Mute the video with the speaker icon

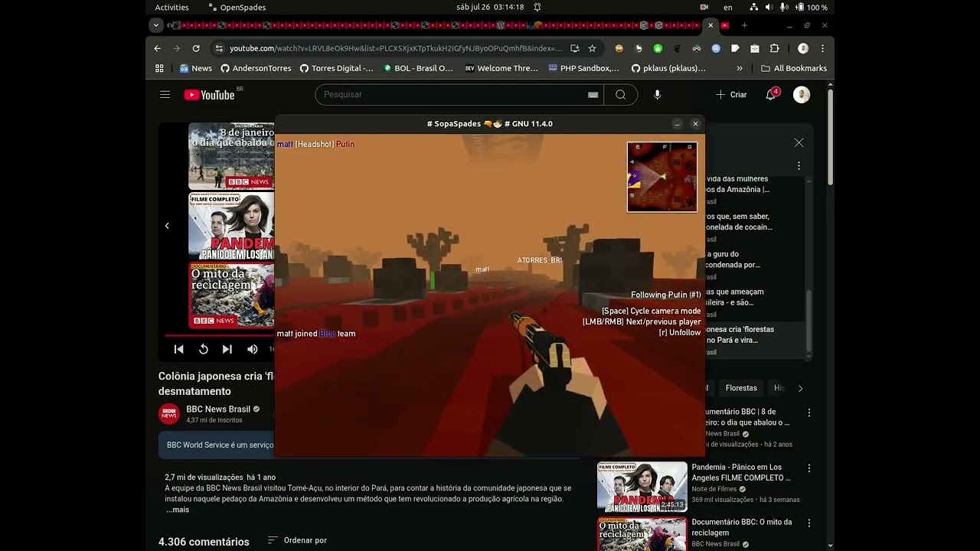[x=253, y=349]
